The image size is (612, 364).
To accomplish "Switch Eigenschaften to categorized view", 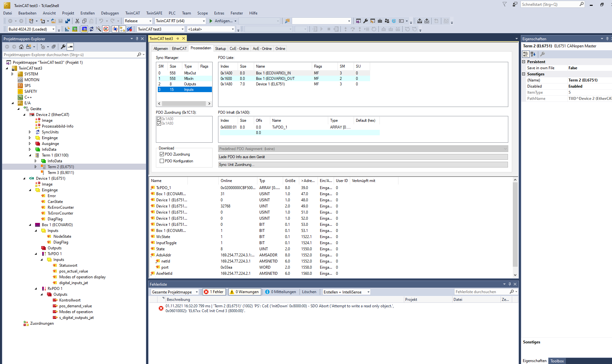I will [x=526, y=54].
